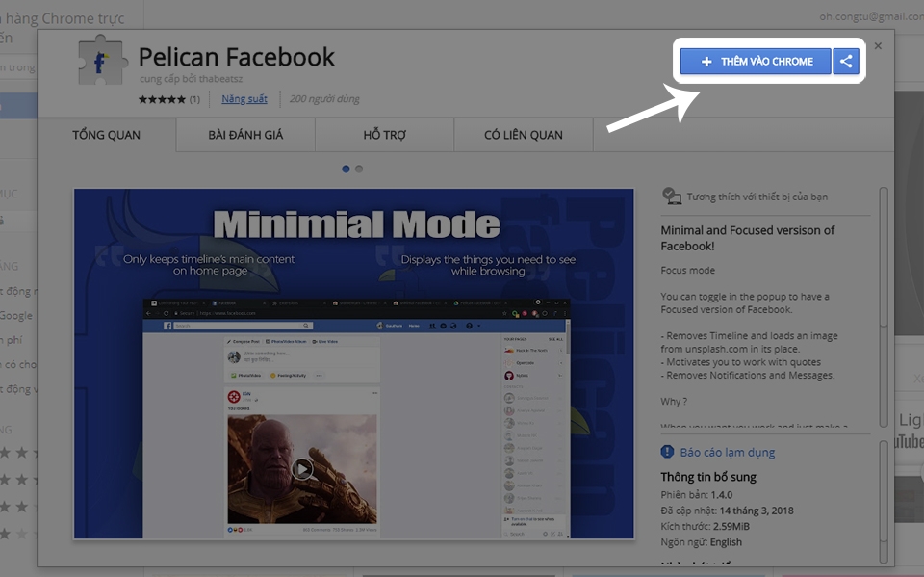924x577 pixels.
Task: Open the Năng suất category link
Action: 244,99
